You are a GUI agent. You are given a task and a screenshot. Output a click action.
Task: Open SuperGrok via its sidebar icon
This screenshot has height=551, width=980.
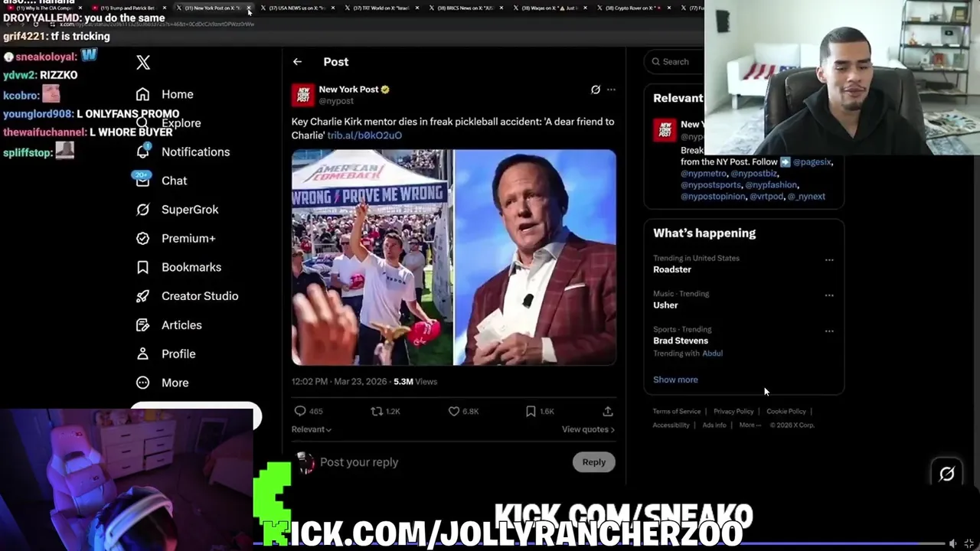point(142,210)
